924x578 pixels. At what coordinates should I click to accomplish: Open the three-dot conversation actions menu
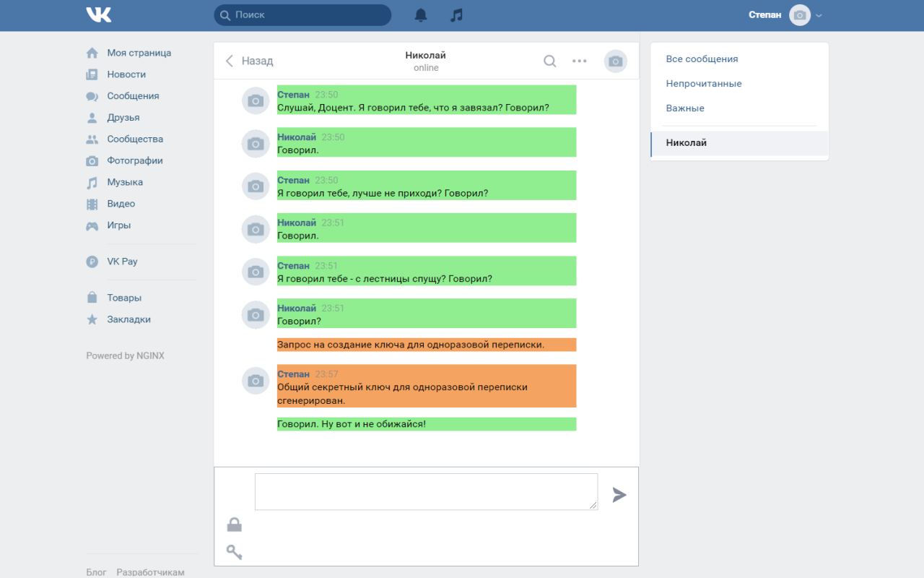[x=580, y=61]
